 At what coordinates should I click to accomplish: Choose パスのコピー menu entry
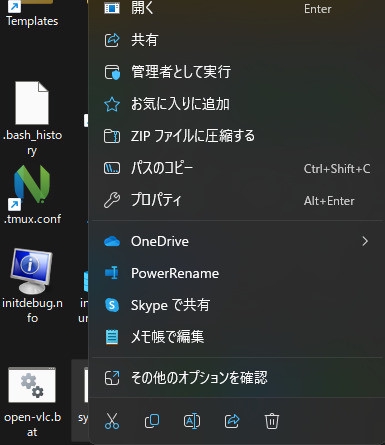click(237, 168)
